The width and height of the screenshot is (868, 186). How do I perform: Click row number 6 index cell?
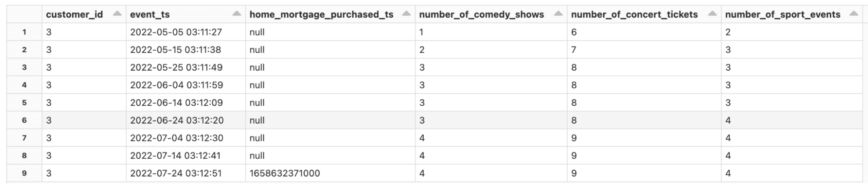click(x=24, y=120)
